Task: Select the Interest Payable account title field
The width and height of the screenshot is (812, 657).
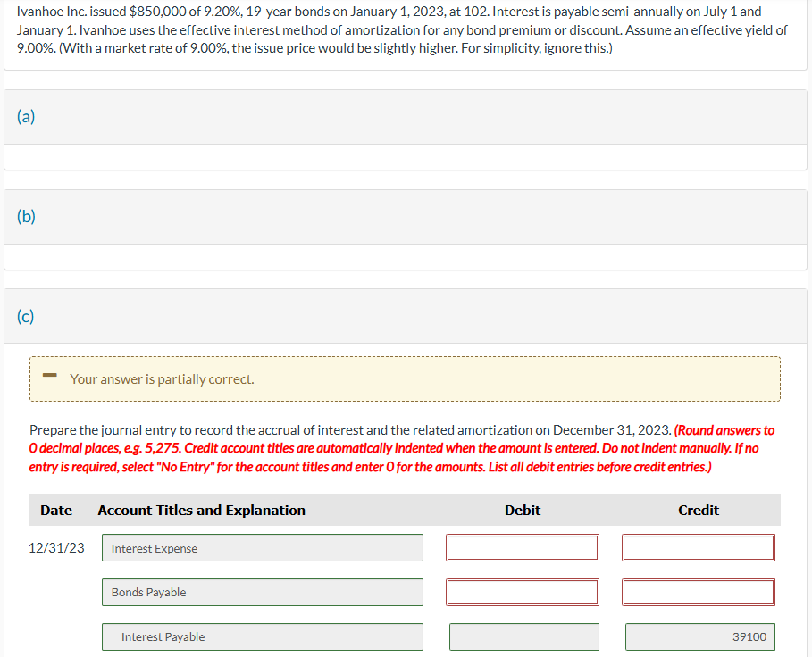Action: (262, 636)
